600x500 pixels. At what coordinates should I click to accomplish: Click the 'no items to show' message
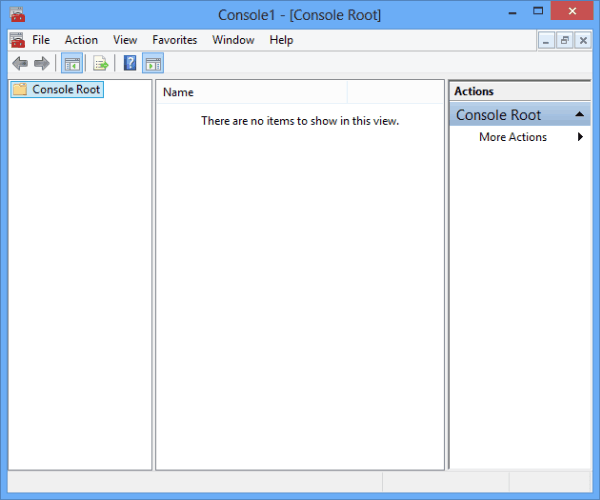[300, 121]
